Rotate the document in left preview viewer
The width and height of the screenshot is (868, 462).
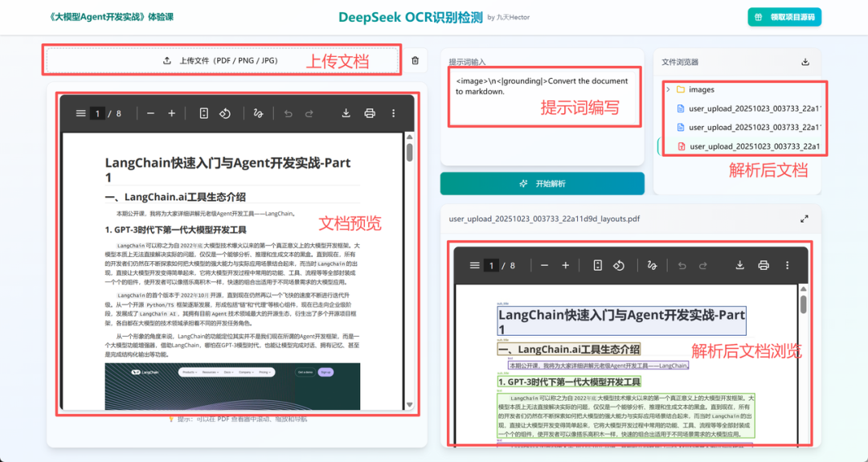pos(225,113)
